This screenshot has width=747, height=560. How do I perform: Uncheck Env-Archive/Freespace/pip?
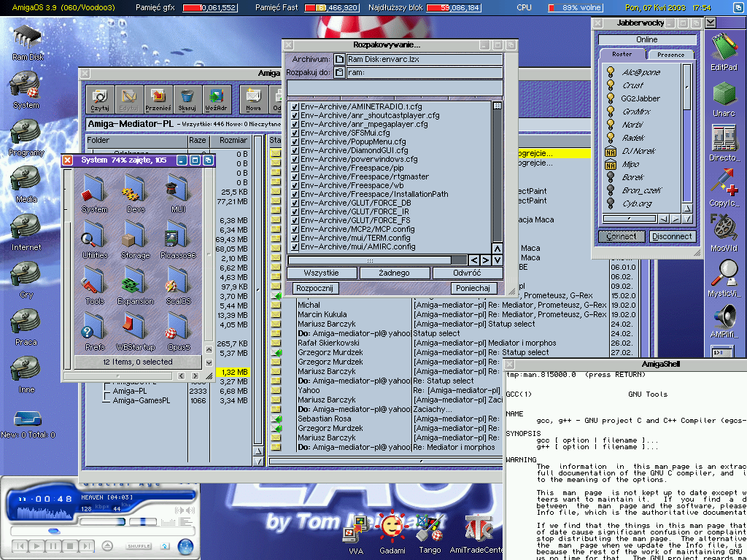(295, 168)
